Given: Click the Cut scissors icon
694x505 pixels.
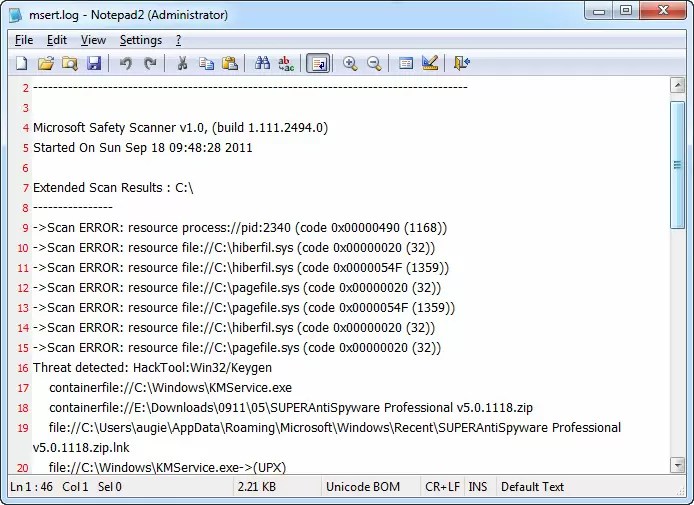Looking at the screenshot, I should (182, 63).
